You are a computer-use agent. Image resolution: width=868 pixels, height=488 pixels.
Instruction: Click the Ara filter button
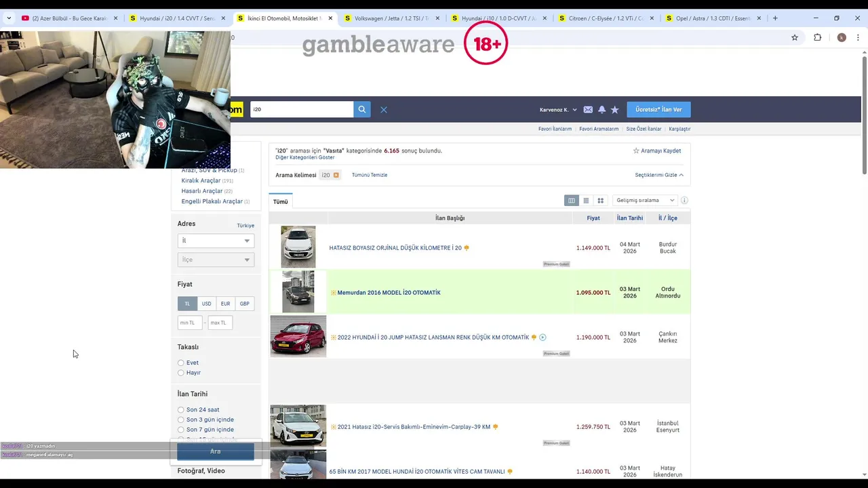(x=216, y=451)
